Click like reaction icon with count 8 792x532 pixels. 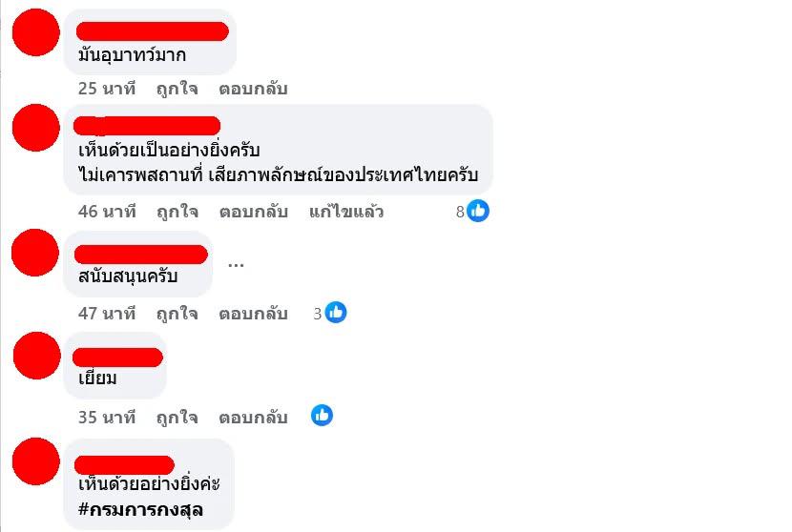click(x=478, y=211)
